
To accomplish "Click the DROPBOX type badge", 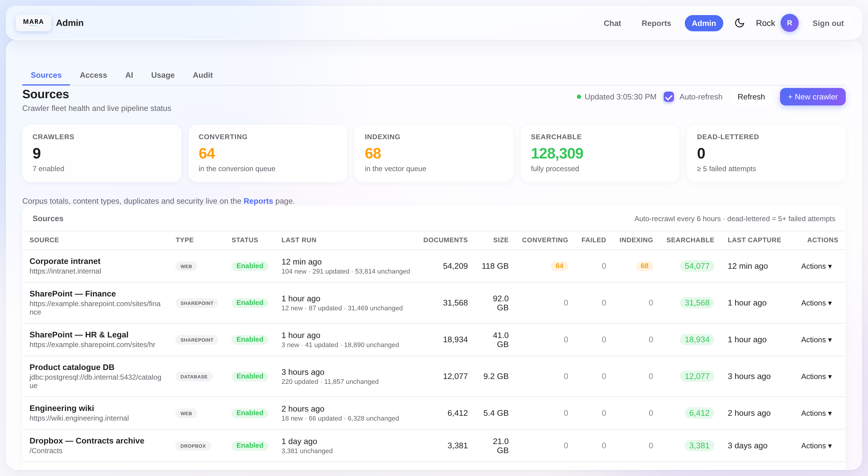I will (193, 446).
